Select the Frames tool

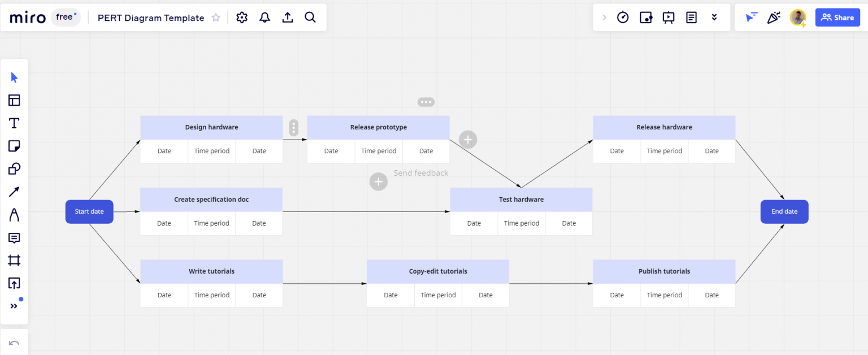click(14, 260)
